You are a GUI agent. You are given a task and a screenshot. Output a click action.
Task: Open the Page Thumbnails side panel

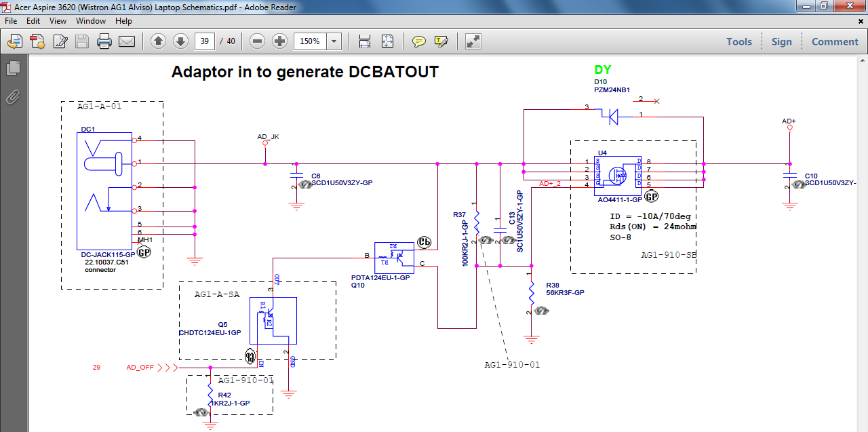[x=13, y=68]
